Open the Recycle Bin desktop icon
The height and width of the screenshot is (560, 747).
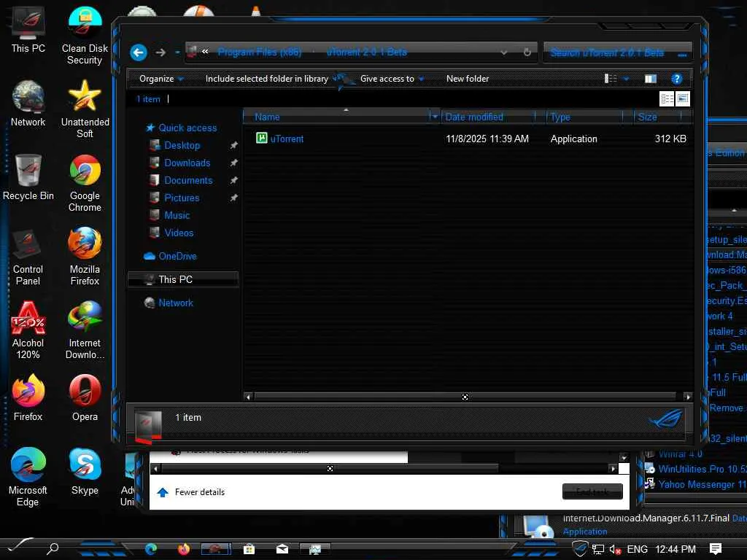(x=28, y=177)
